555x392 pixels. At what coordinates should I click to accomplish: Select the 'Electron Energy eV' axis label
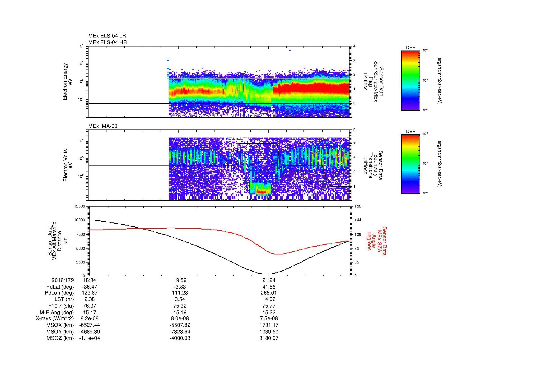coord(67,82)
